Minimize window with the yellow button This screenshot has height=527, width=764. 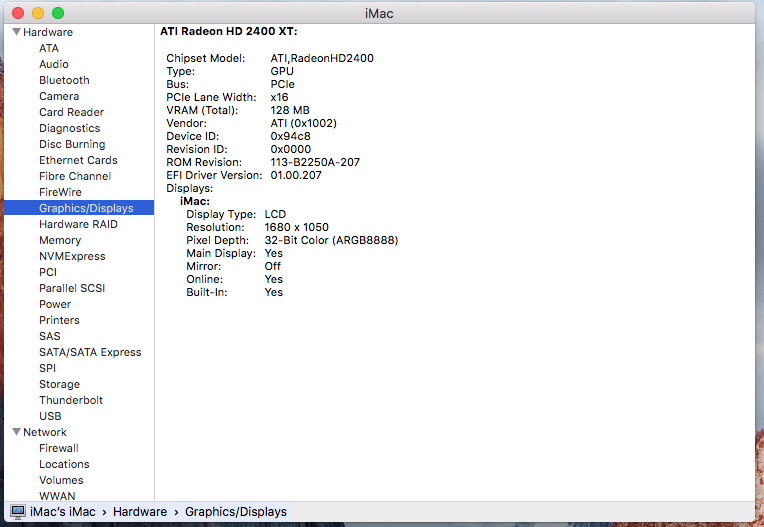38,13
